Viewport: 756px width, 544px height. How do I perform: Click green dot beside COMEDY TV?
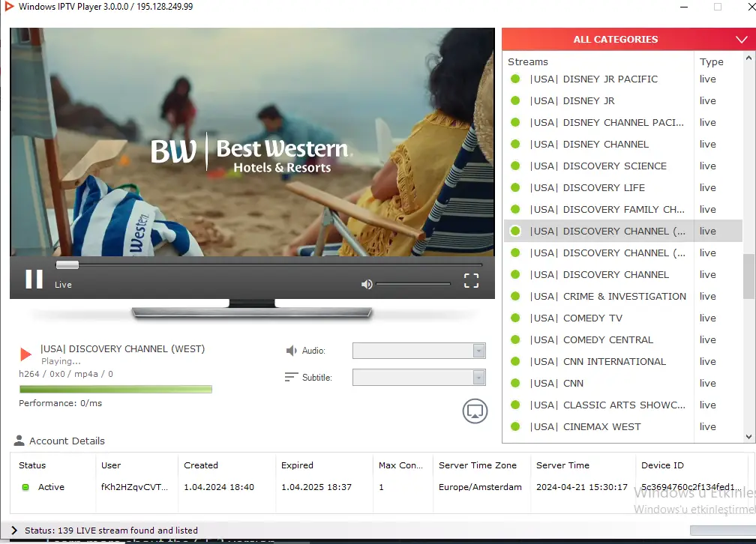pyautogui.click(x=515, y=318)
